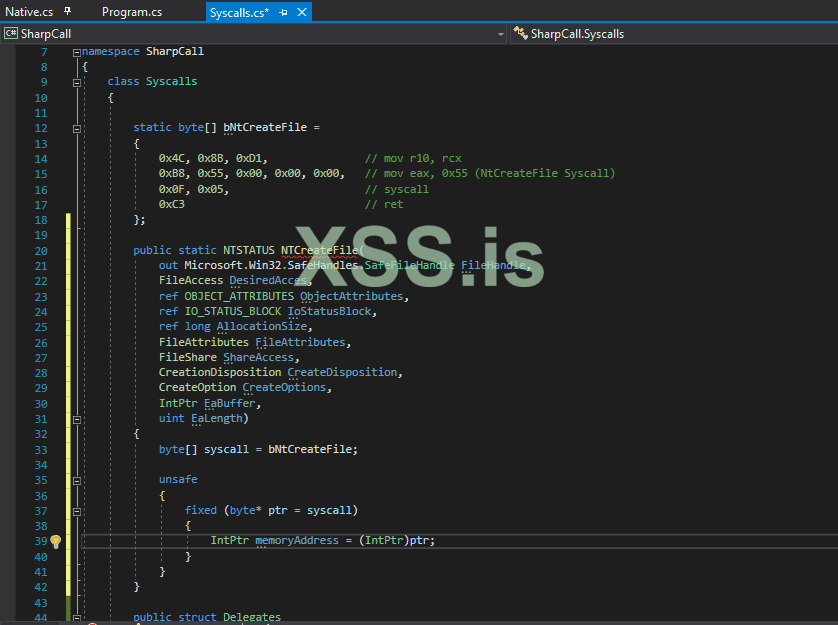Image resolution: width=838 pixels, height=625 pixels.
Task: Click line number 20 in the margin
Action: [41, 251]
